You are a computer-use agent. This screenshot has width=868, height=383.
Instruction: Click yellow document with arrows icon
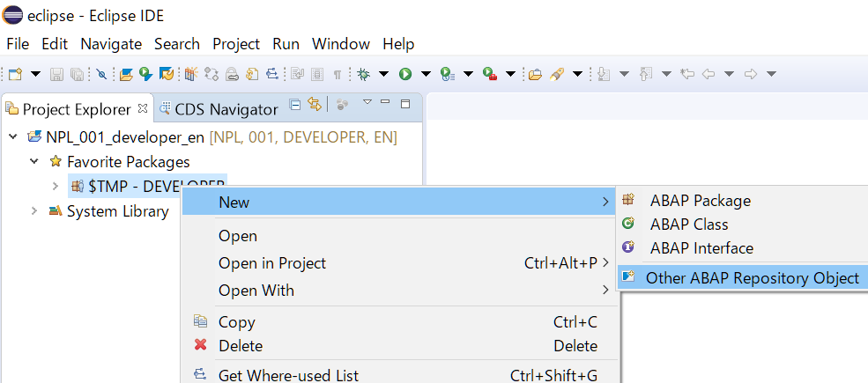pos(252,74)
